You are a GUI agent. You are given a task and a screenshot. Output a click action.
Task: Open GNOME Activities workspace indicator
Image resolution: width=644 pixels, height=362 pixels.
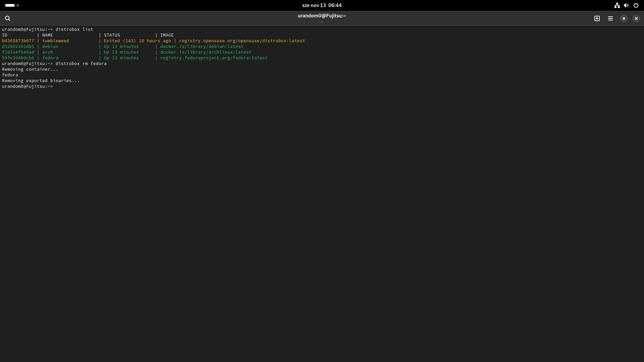(x=12, y=5)
